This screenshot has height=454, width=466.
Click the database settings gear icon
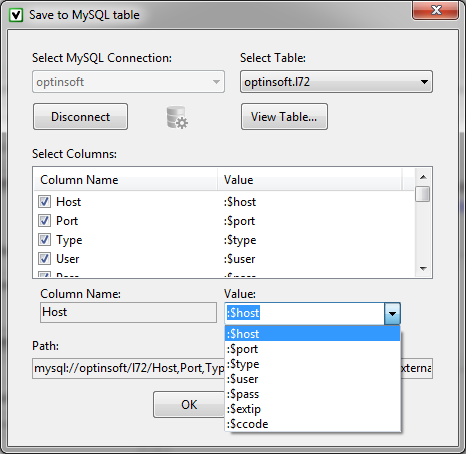[x=177, y=117]
